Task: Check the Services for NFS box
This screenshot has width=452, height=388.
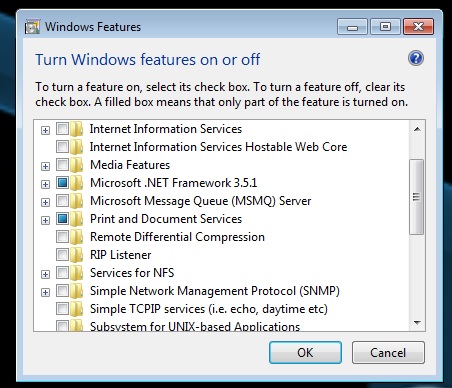Action: pos(62,272)
